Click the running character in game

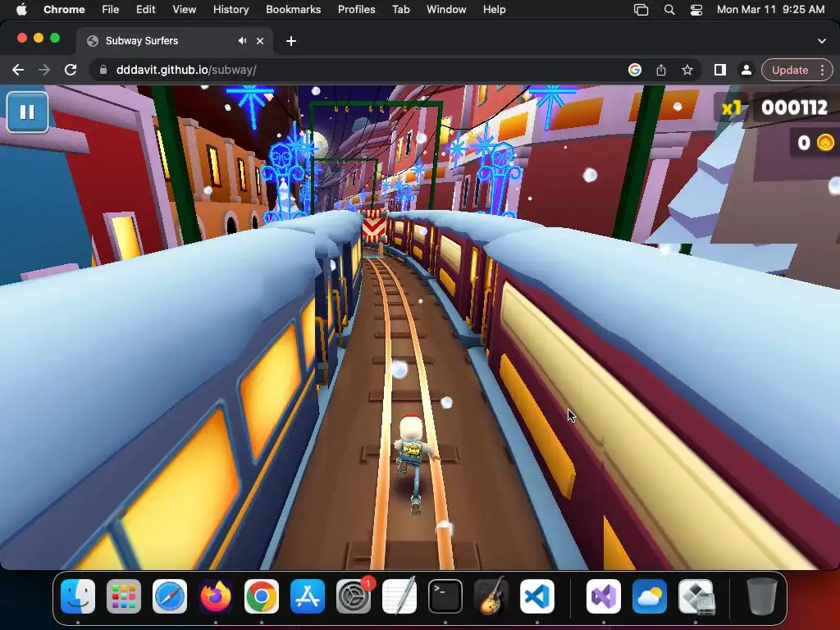coord(413,463)
